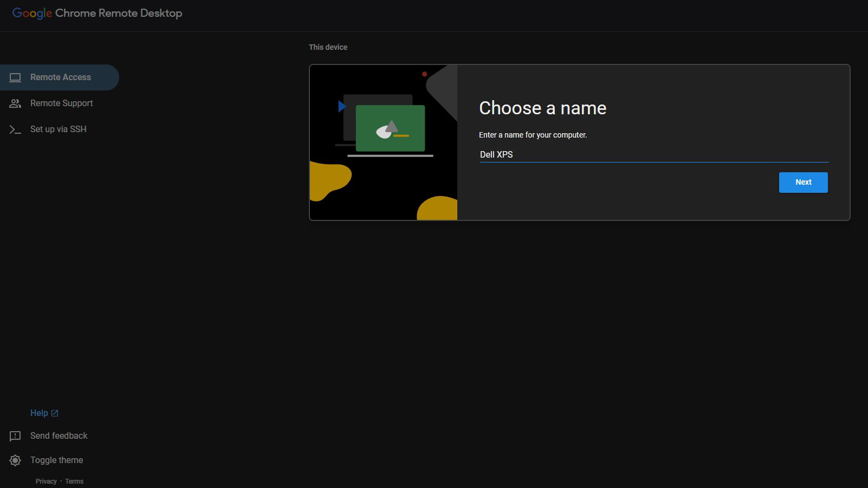
Task: Click the people icon for Remote Support
Action: click(15, 103)
